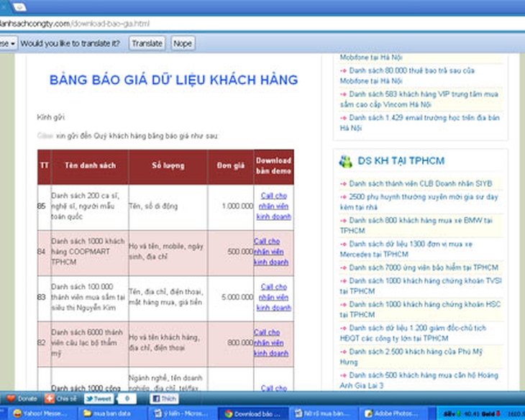
Task: Click 'Call cho nhân viên kinh doanh' in row 82
Action: click(271, 342)
